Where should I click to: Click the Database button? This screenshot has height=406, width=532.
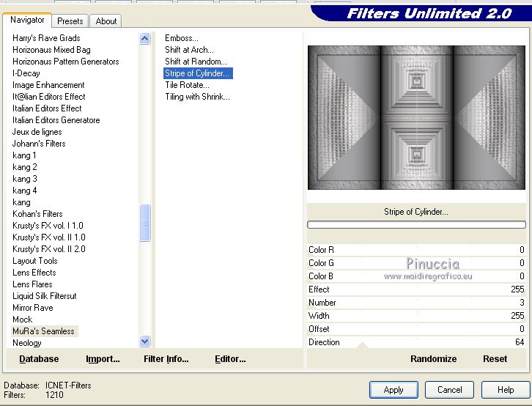(x=39, y=359)
